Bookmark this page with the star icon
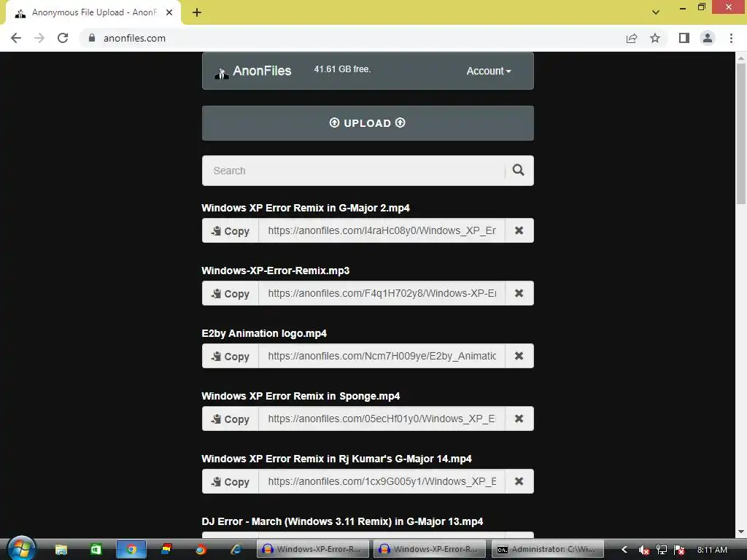 [x=656, y=38]
